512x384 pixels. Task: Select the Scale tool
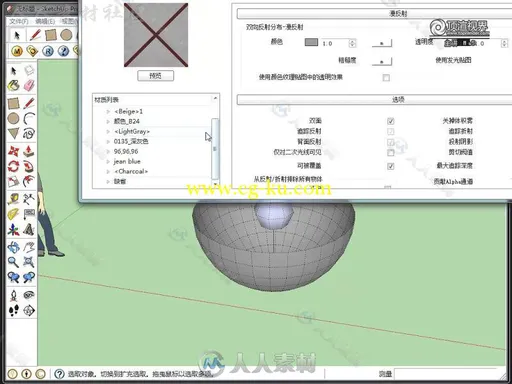click(x=14, y=181)
